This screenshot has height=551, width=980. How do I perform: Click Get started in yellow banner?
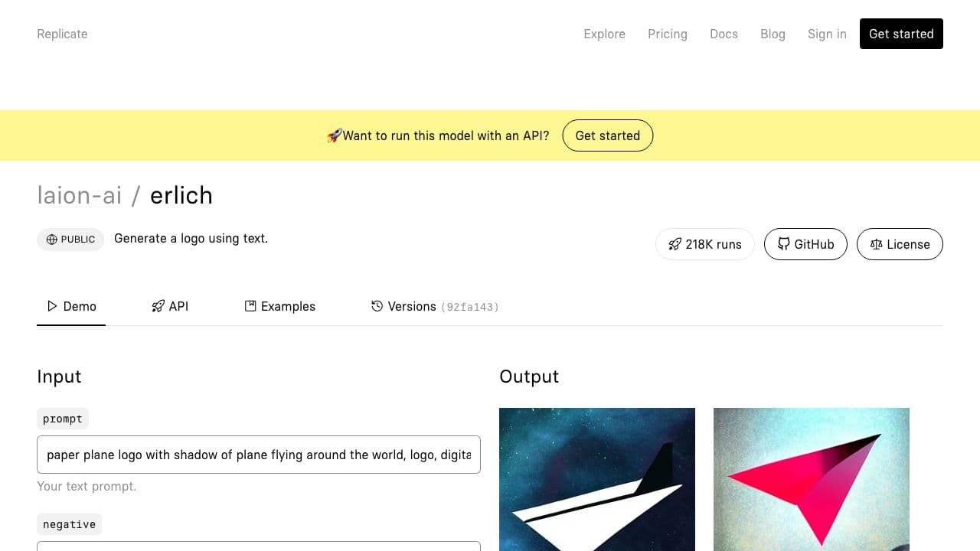click(607, 135)
